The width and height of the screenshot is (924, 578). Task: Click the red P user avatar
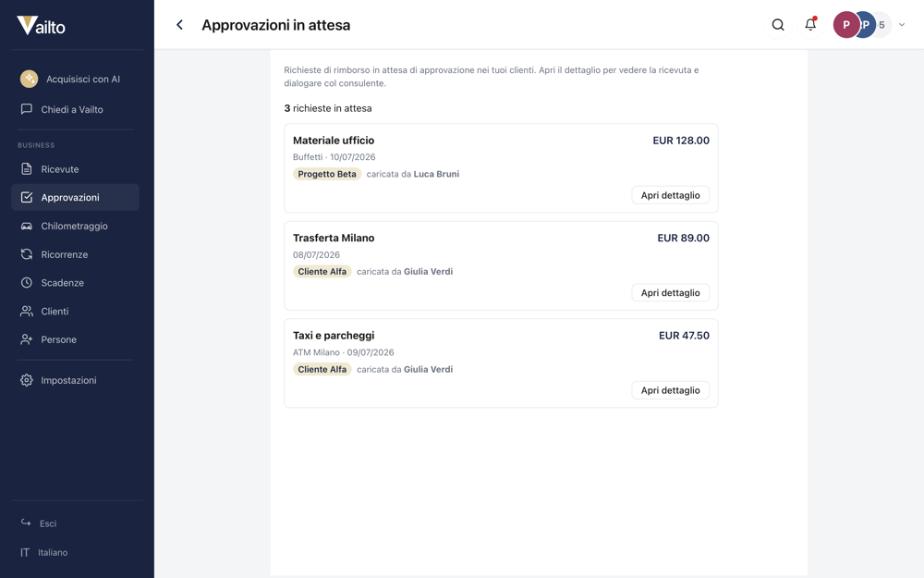tap(845, 25)
